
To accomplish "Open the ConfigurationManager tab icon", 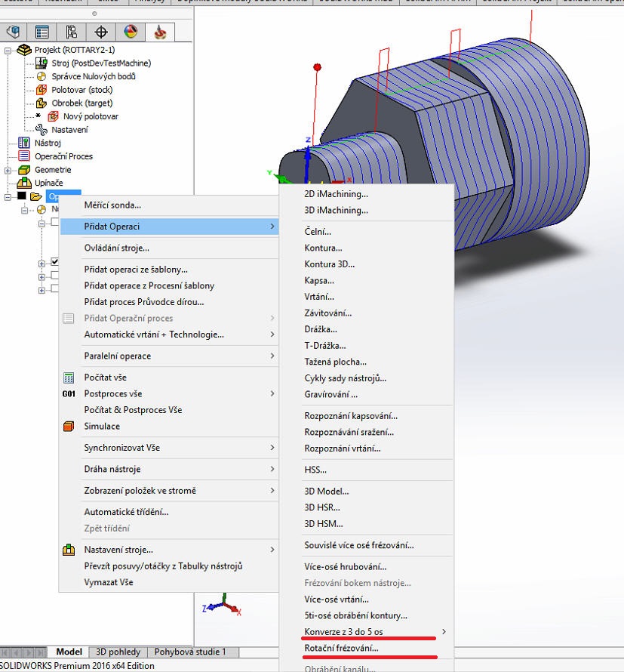I will 72,32.
